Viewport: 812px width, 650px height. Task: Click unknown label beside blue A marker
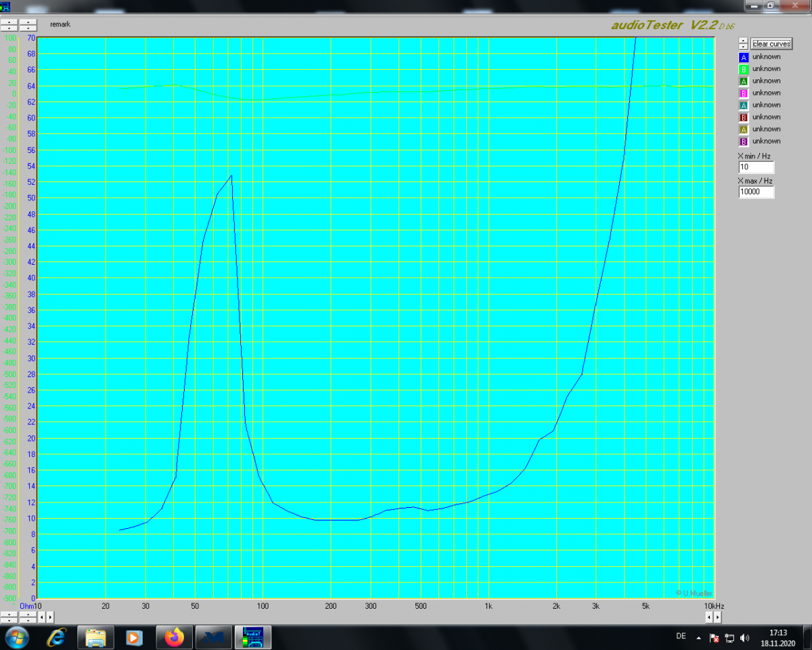click(766, 57)
